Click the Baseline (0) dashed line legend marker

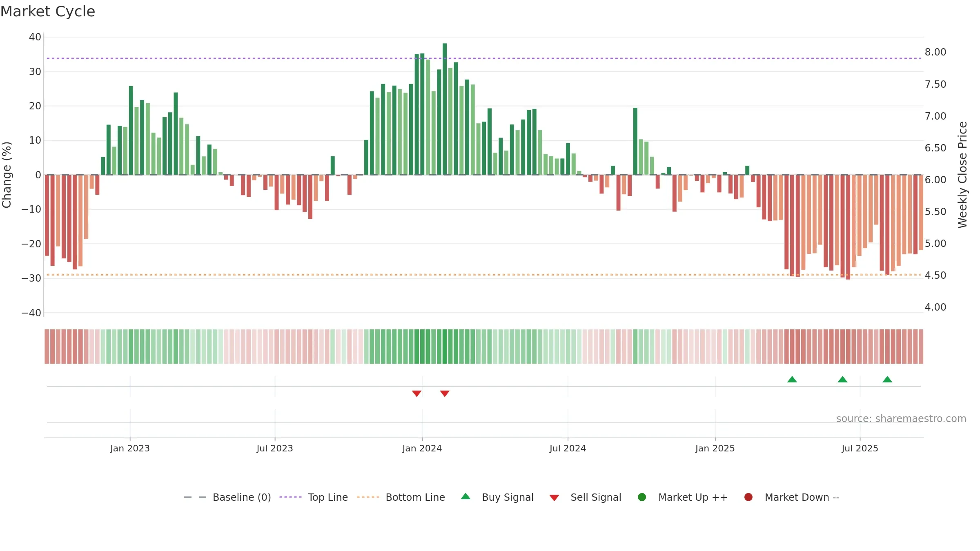click(195, 497)
